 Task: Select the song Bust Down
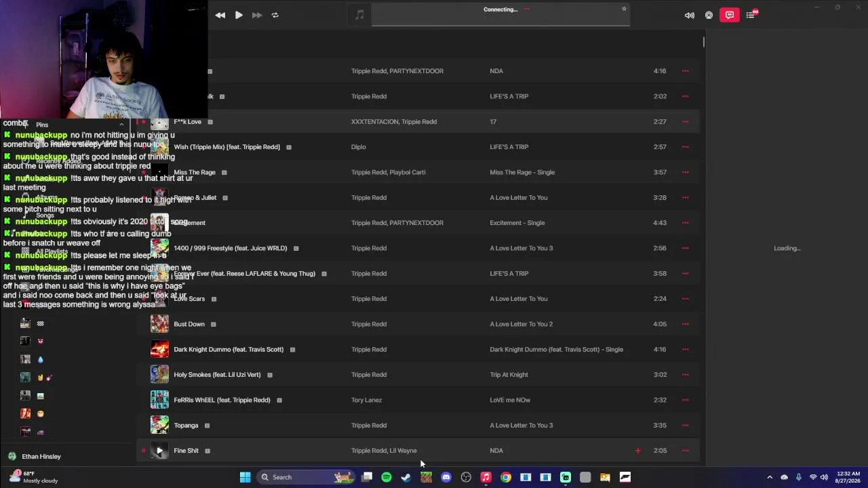click(x=189, y=324)
